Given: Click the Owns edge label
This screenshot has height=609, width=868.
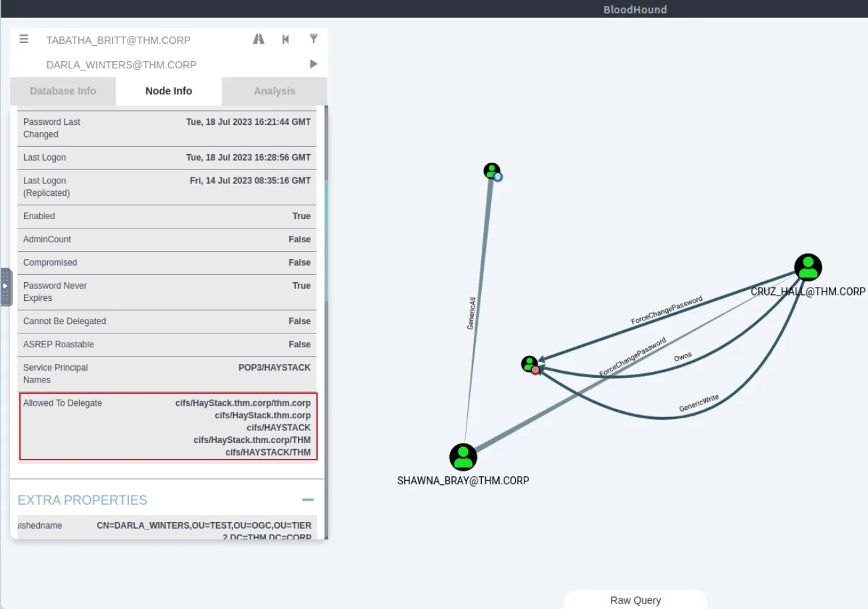Looking at the screenshot, I should tap(683, 357).
